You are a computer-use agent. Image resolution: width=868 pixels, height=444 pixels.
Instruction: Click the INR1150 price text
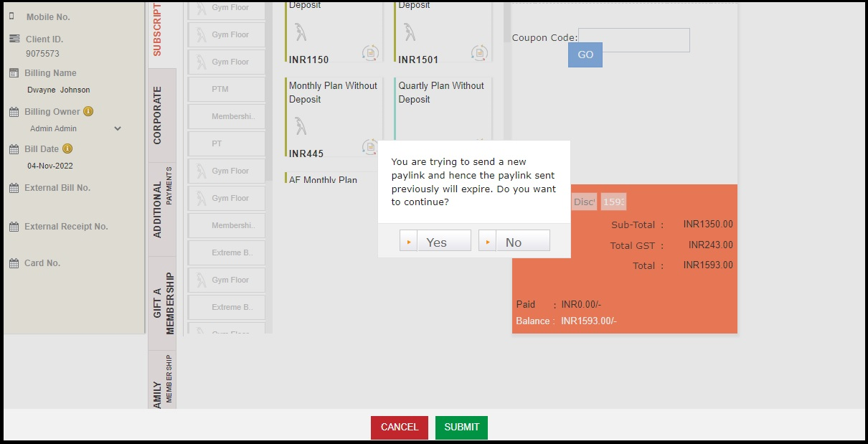[x=309, y=60]
